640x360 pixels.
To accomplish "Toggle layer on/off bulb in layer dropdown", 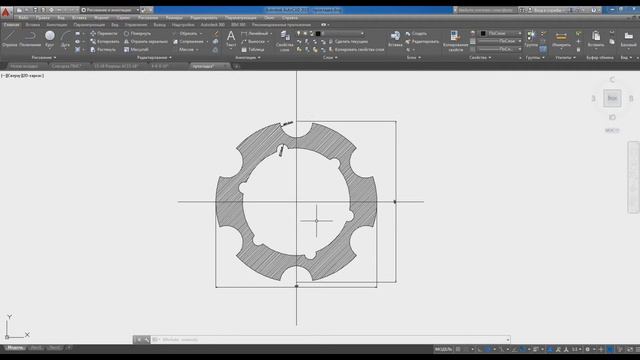I will click(298, 33).
